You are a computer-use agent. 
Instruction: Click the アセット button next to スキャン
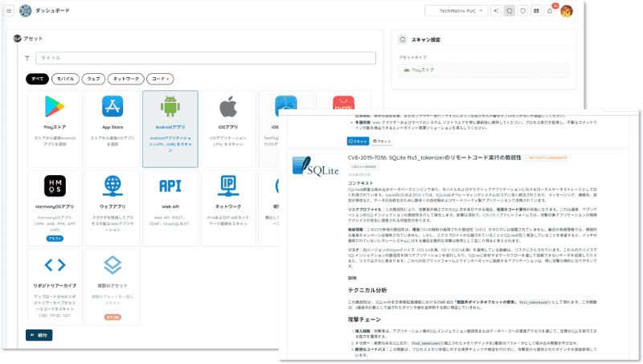tap(382, 141)
